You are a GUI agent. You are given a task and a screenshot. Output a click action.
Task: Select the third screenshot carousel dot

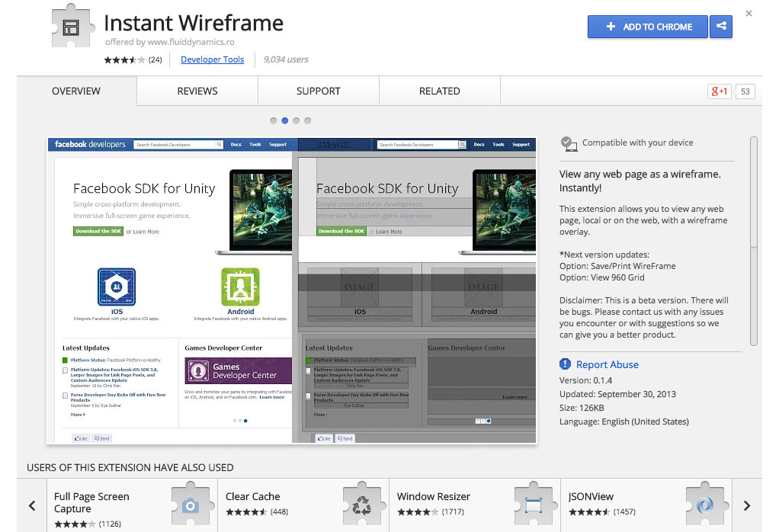(297, 120)
